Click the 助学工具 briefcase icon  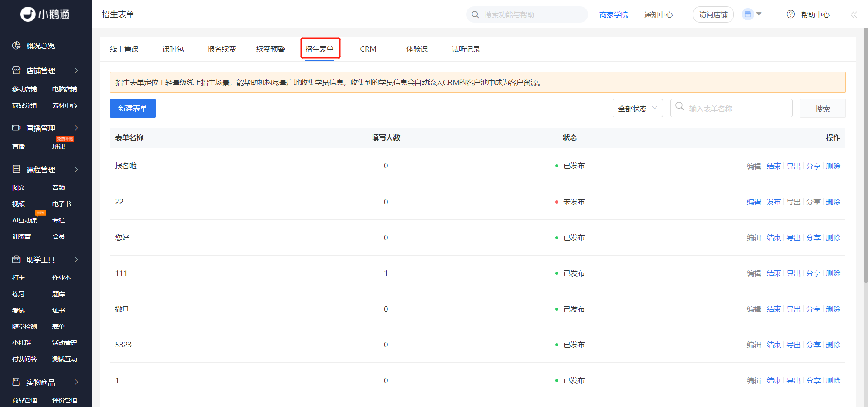coord(16,260)
